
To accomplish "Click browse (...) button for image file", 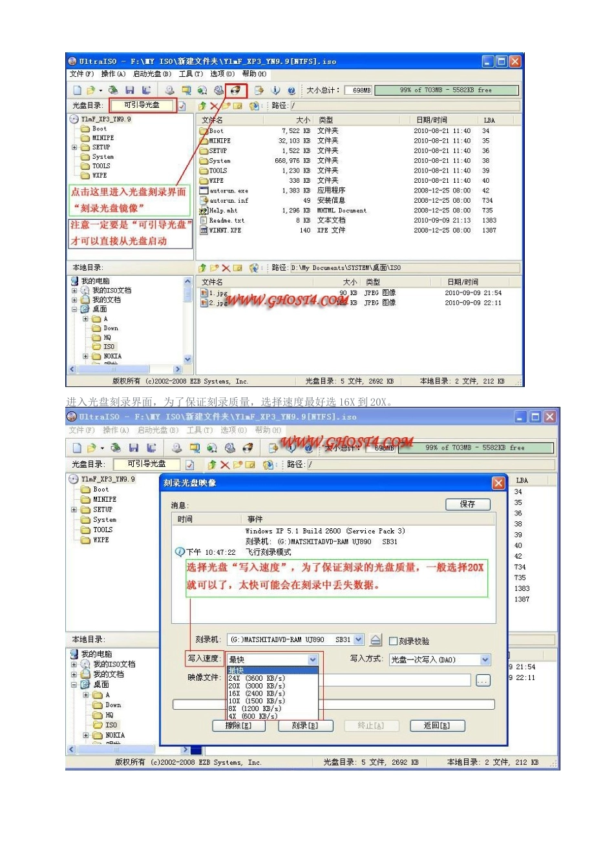I will (483, 681).
